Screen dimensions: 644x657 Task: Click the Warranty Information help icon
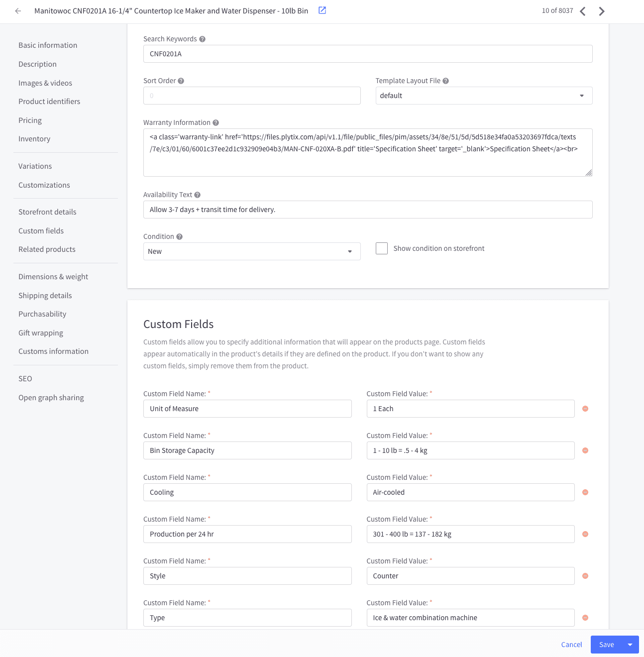tap(215, 122)
